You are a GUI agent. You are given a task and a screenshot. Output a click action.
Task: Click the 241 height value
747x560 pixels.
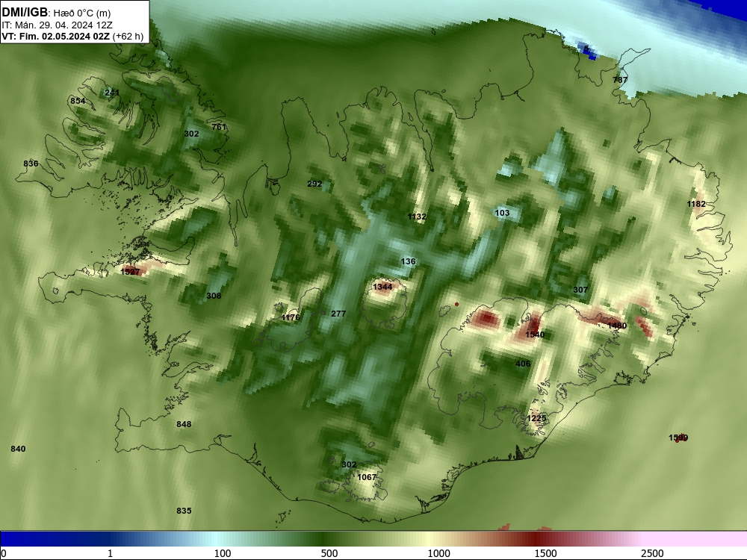tap(112, 93)
